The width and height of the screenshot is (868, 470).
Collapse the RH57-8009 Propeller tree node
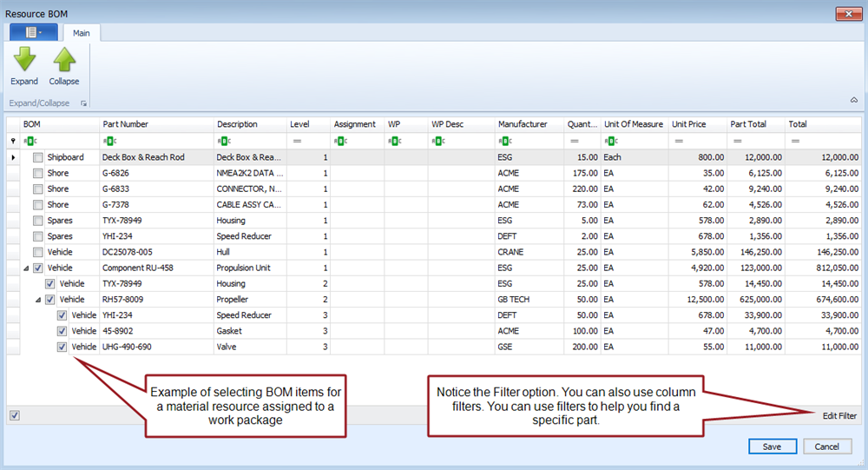pos(38,300)
